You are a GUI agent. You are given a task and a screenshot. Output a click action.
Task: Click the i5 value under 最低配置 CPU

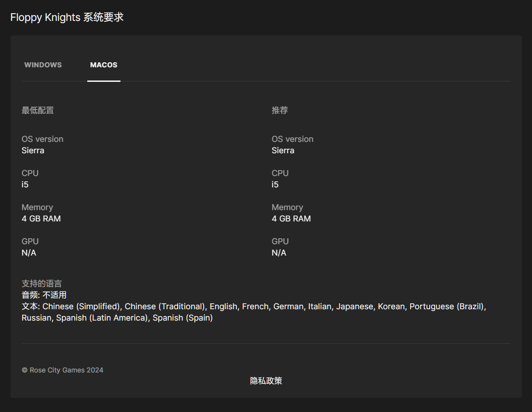[x=25, y=185]
